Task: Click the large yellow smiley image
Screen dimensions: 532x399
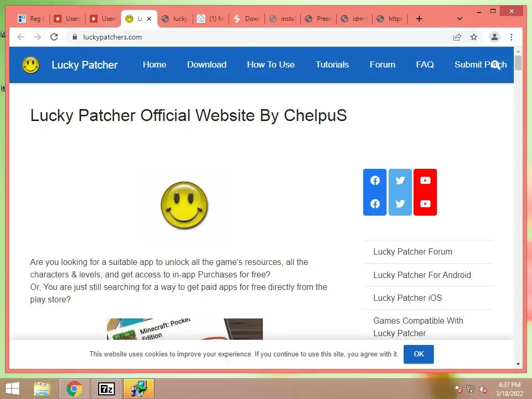Action: [x=184, y=205]
